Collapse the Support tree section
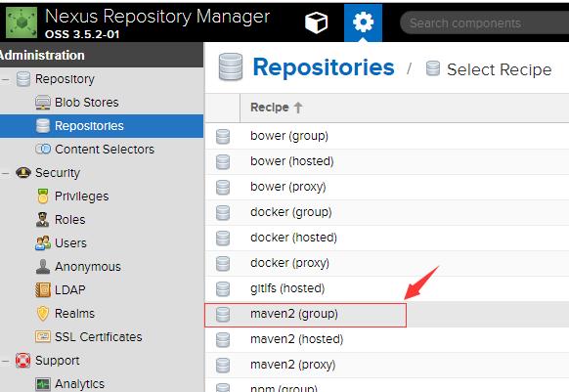The width and height of the screenshot is (569, 392). (6, 361)
